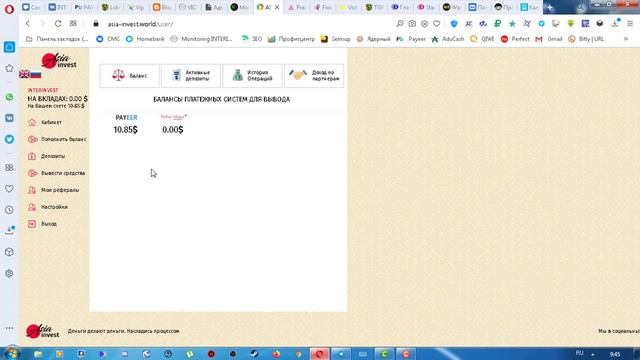Open the Bitly | URL bookmark
The height and width of the screenshot is (360, 640).
(586, 39)
